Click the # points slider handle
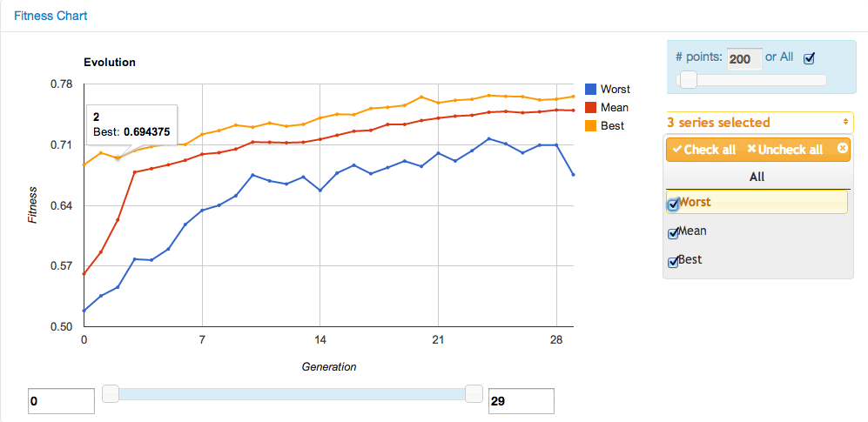The width and height of the screenshot is (868, 422). pyautogui.click(x=688, y=80)
